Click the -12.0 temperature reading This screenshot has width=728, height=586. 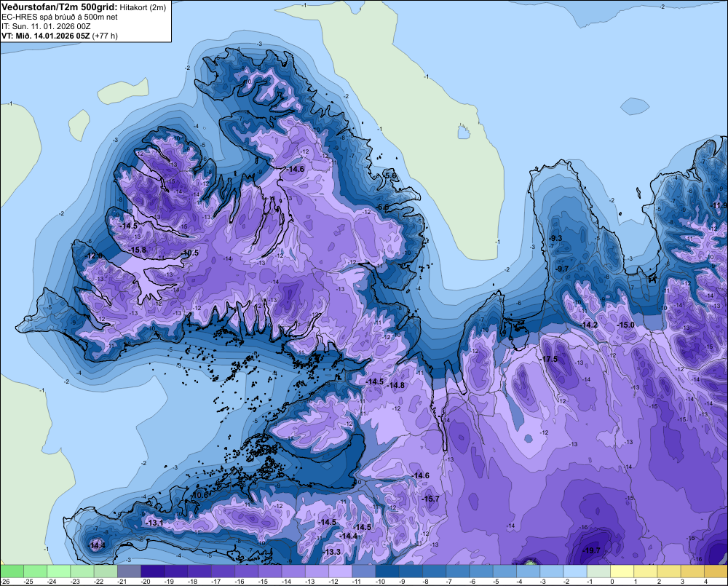(93, 256)
